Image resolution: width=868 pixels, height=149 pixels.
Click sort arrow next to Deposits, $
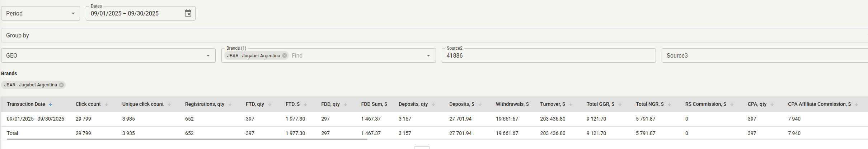(x=480, y=104)
